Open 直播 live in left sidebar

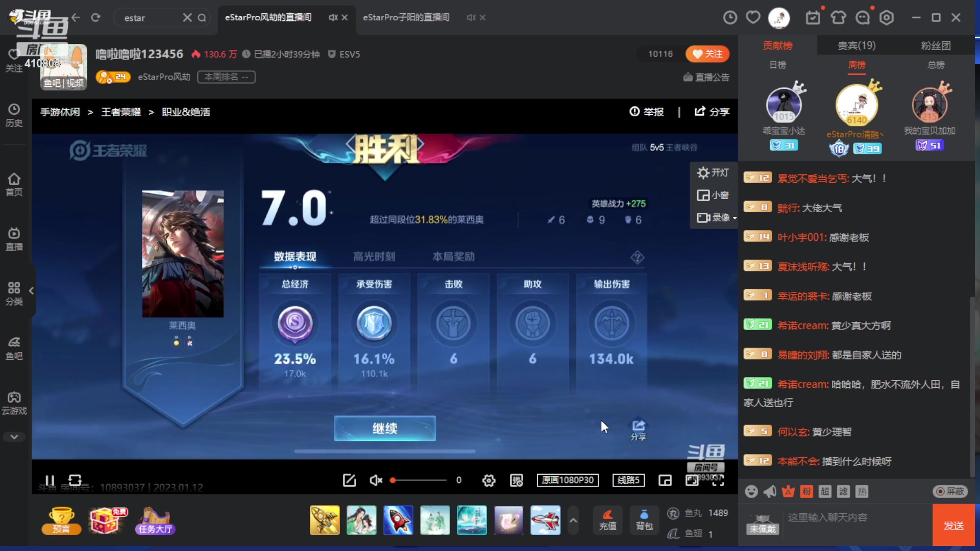[14, 239]
